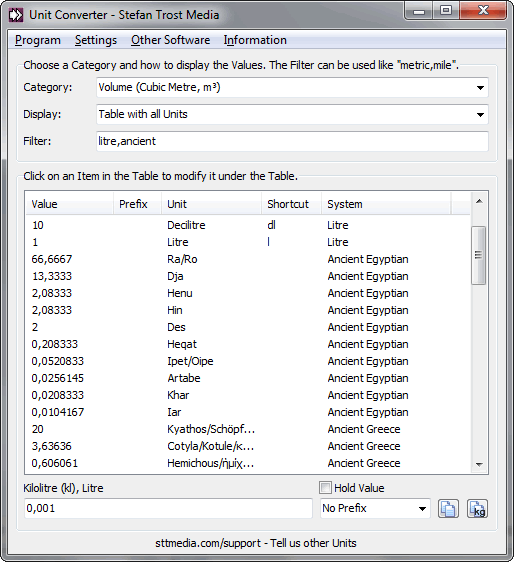
Task: Click the value 0,606061 cell
Action: (x=54, y=463)
